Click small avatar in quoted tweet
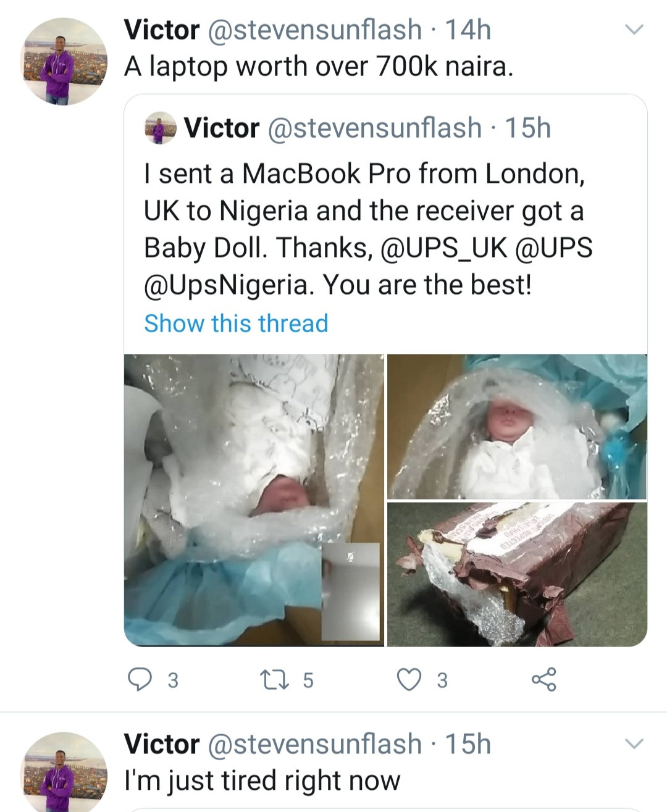667x812 pixels. point(161,128)
